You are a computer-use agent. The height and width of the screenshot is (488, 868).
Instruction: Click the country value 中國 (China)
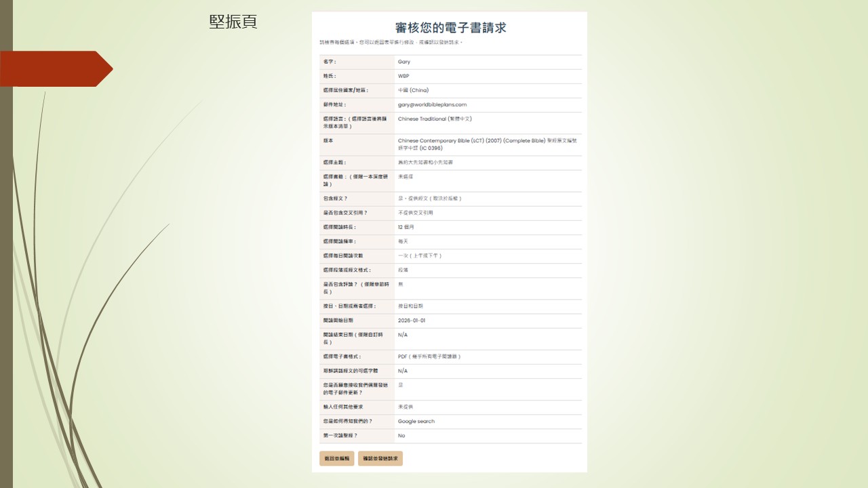tap(413, 90)
